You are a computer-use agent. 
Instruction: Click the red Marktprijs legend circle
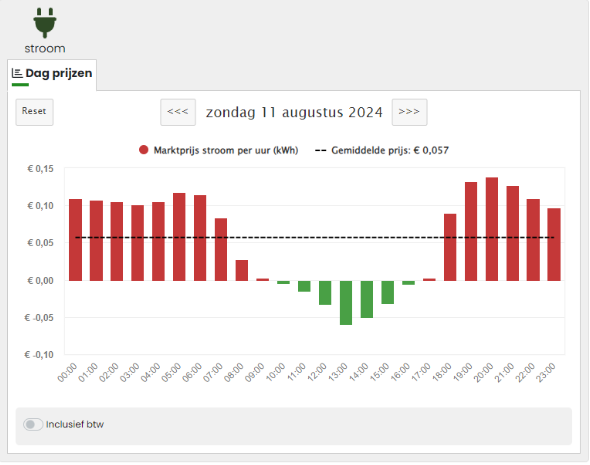point(143,150)
